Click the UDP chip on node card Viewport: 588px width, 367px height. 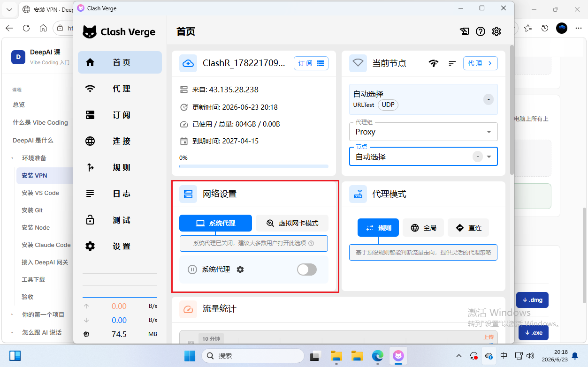388,105
